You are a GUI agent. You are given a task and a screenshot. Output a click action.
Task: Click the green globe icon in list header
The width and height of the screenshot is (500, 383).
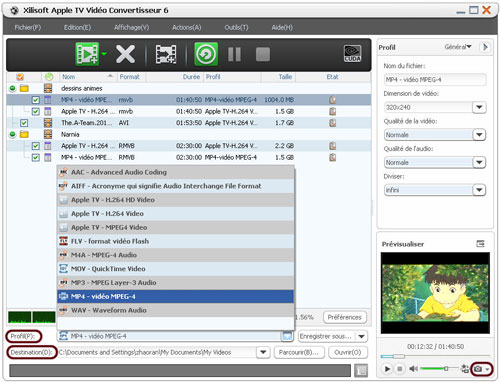49,77
